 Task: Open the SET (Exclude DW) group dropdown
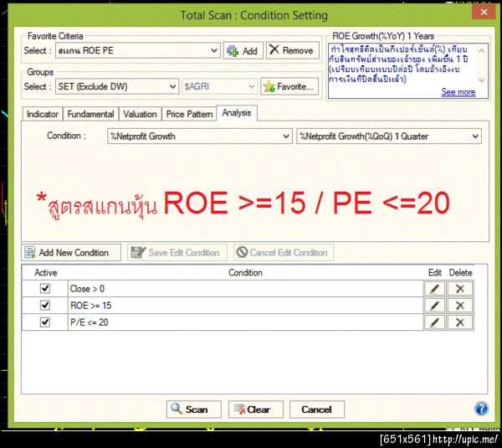(x=117, y=86)
